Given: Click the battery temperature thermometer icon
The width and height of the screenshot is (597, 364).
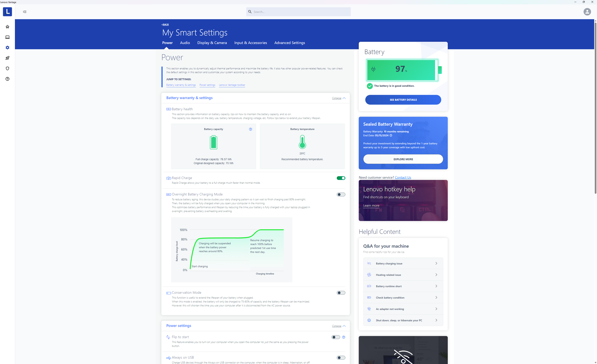Looking at the screenshot, I should [x=302, y=142].
